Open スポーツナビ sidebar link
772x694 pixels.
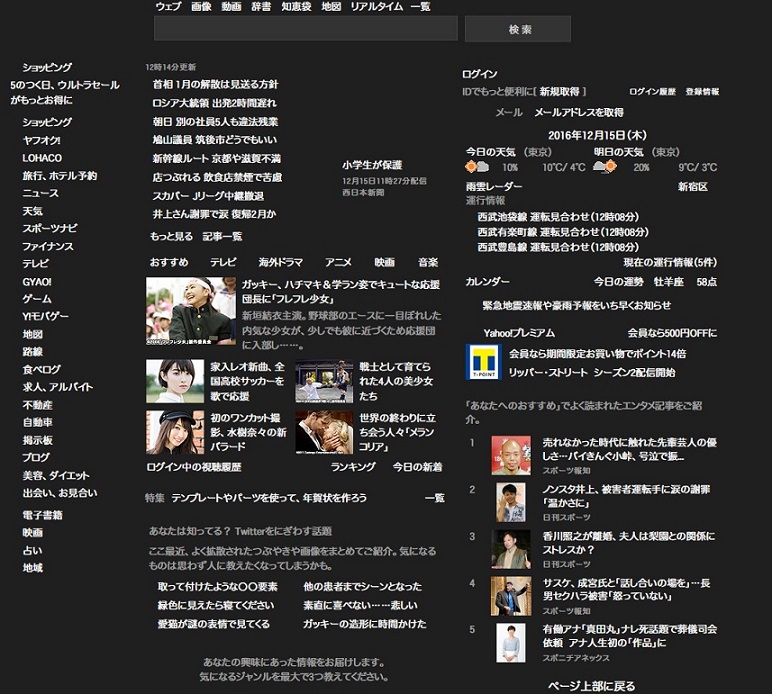coord(50,228)
